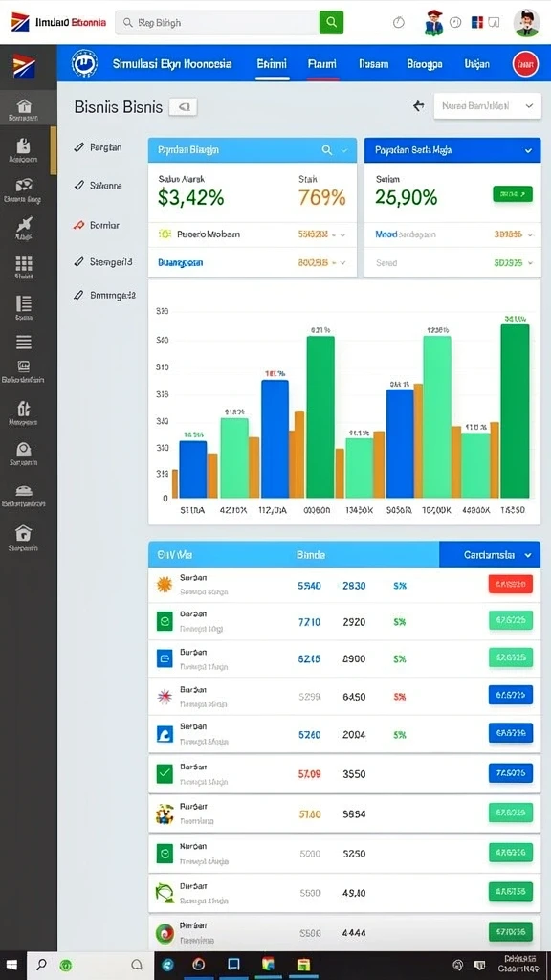Click the green search button in top bar
This screenshot has width=551, height=980.
click(331, 23)
